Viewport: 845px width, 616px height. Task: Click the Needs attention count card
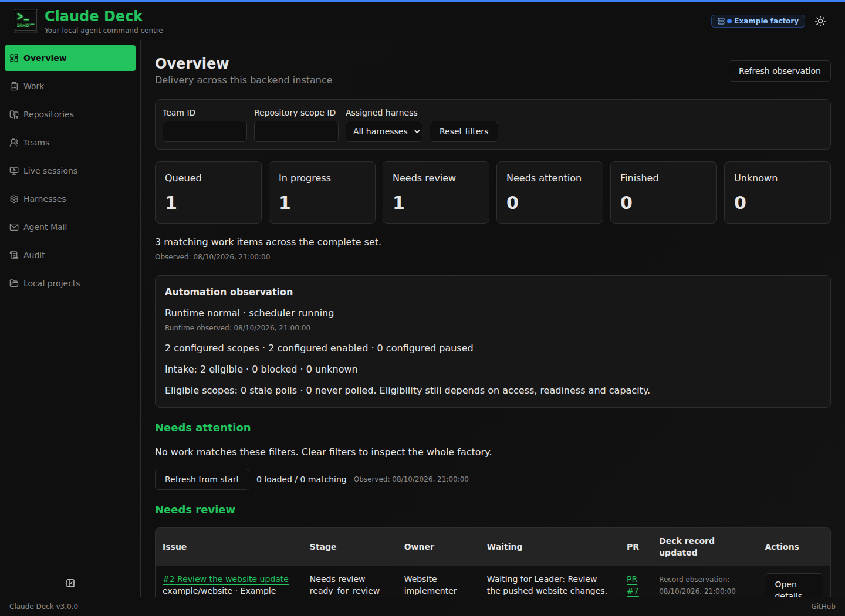click(x=550, y=192)
